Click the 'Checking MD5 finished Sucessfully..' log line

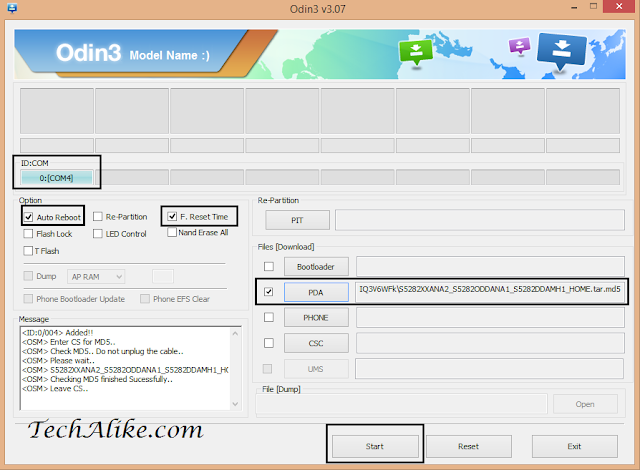(98, 379)
